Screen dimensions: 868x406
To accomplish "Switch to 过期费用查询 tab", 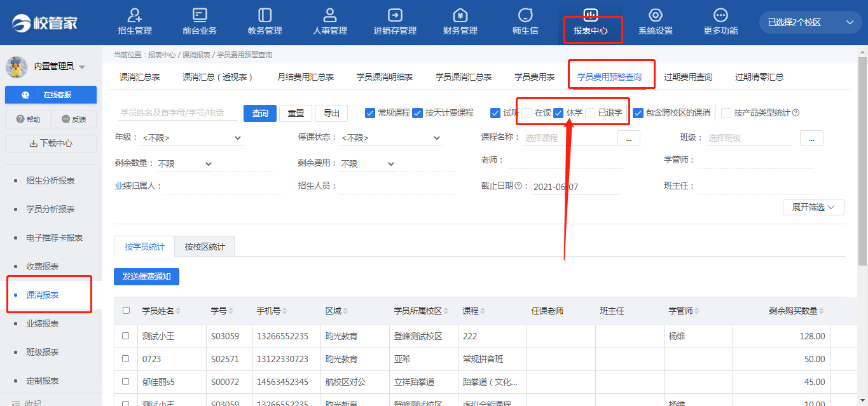I will pyautogui.click(x=688, y=77).
